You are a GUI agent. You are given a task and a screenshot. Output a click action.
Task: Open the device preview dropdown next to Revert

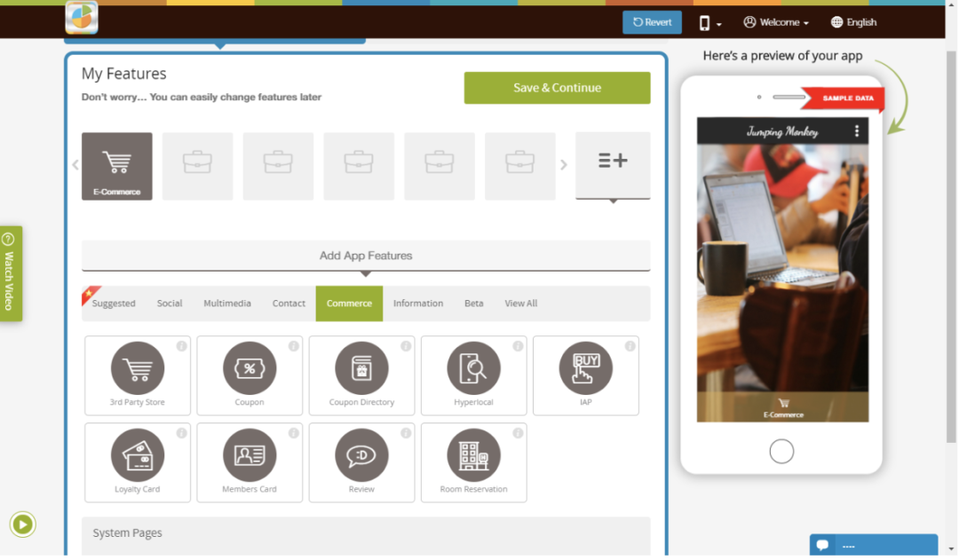point(708,21)
